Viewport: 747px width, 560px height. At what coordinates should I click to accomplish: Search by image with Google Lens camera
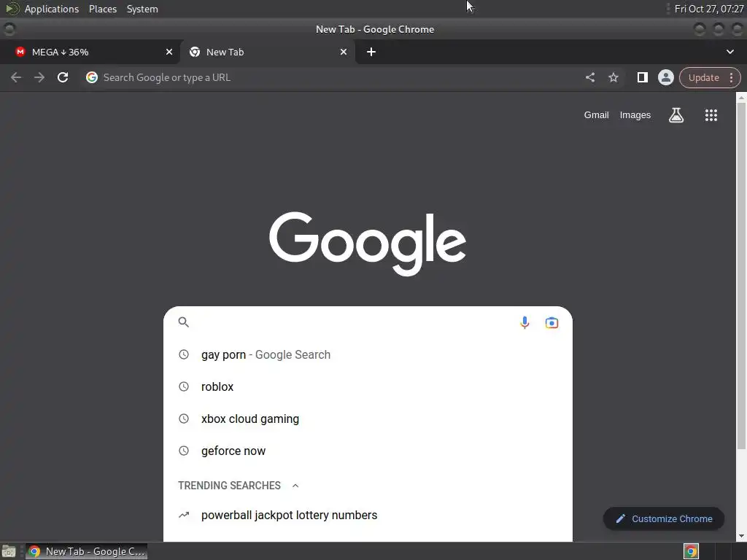(551, 323)
